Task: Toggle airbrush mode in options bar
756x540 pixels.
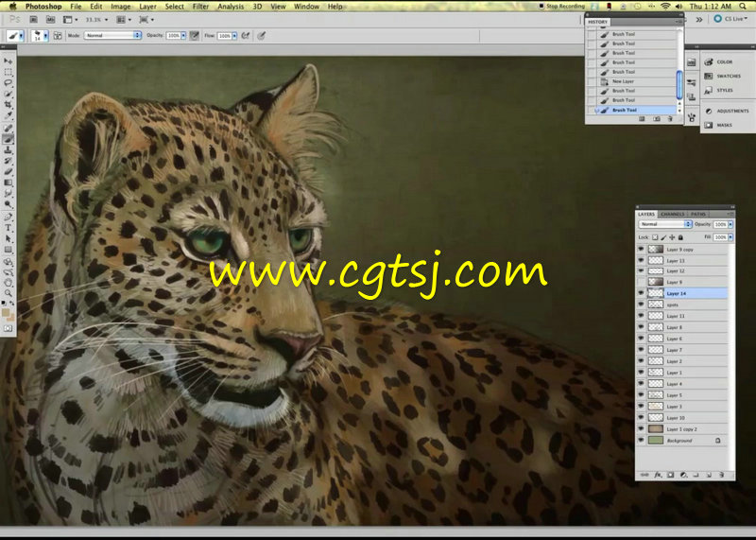Action: (246, 36)
